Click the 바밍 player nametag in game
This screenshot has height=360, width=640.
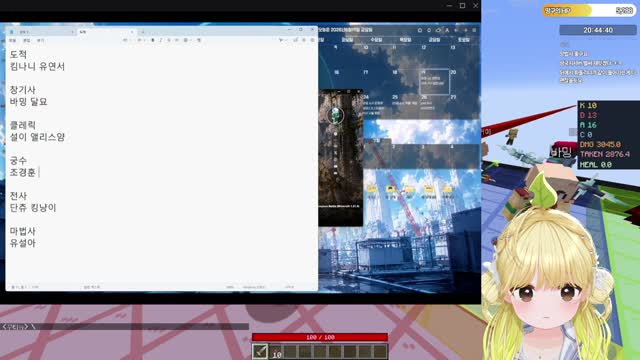click(x=561, y=153)
